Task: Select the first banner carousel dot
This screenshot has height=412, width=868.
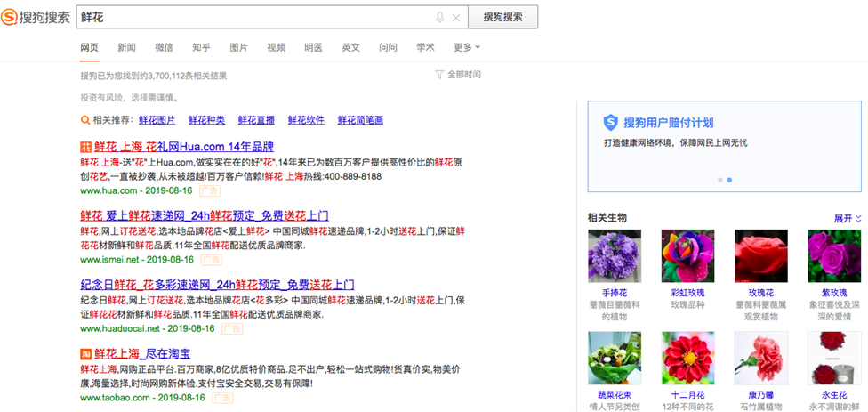Action: [x=720, y=180]
